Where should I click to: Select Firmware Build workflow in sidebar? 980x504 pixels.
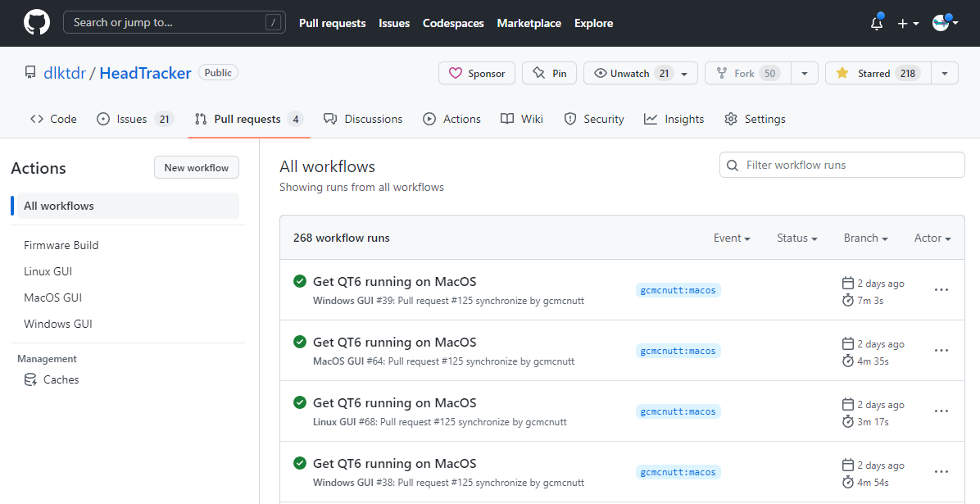[61, 245]
